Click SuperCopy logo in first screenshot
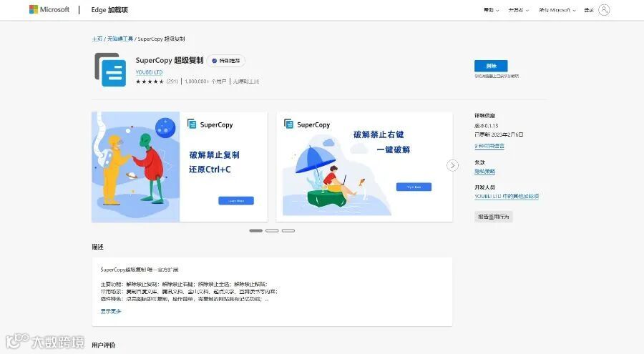 coord(210,124)
